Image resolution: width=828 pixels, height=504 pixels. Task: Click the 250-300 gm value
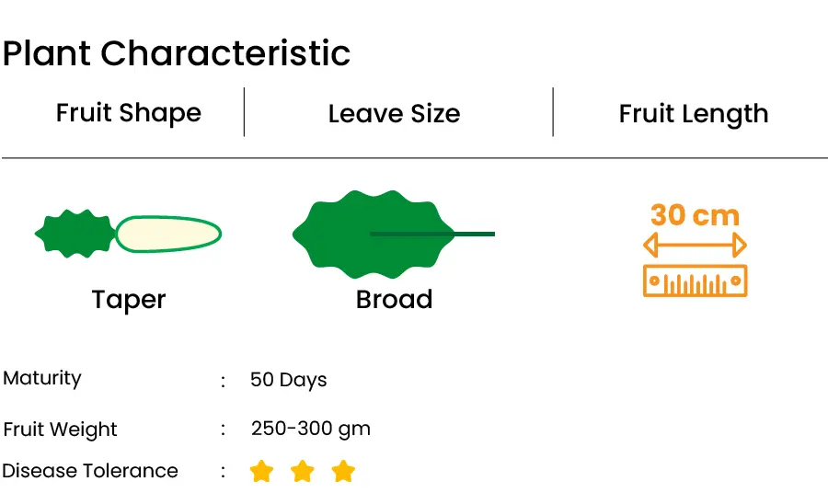click(x=311, y=429)
